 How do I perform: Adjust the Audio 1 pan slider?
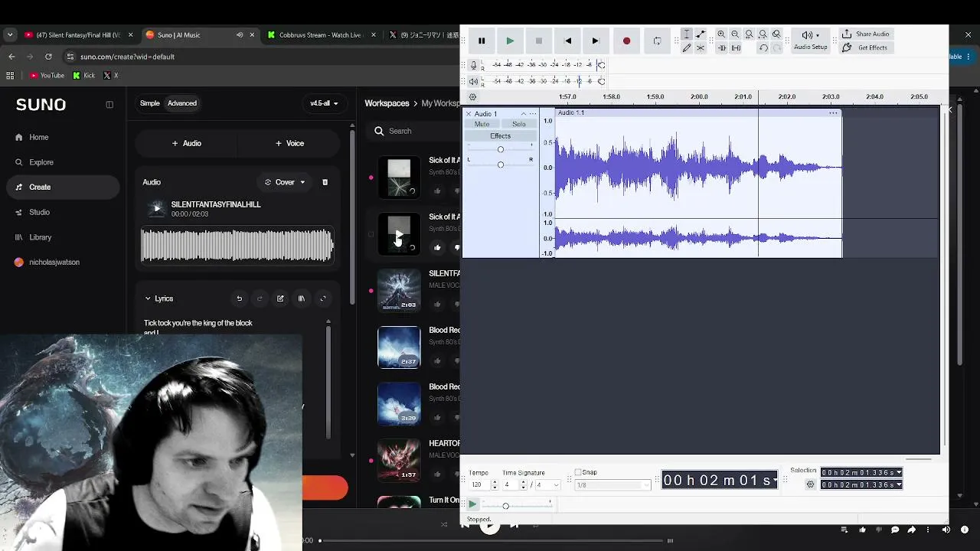click(x=501, y=165)
